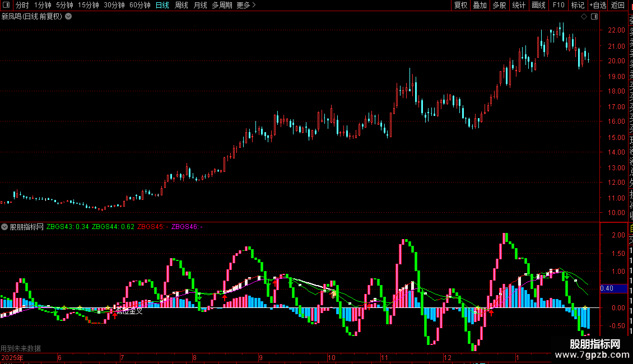
Task: Open the 多股 multi-stock view
Action: 499,5
